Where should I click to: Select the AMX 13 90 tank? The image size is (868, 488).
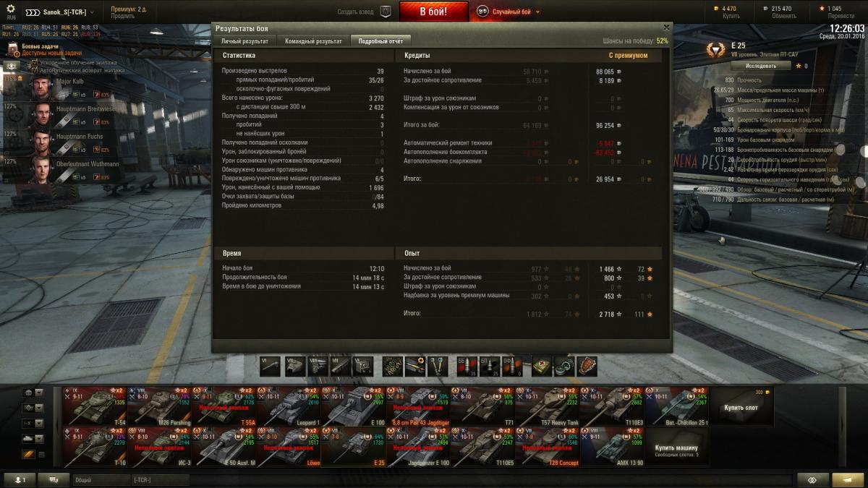(612, 447)
